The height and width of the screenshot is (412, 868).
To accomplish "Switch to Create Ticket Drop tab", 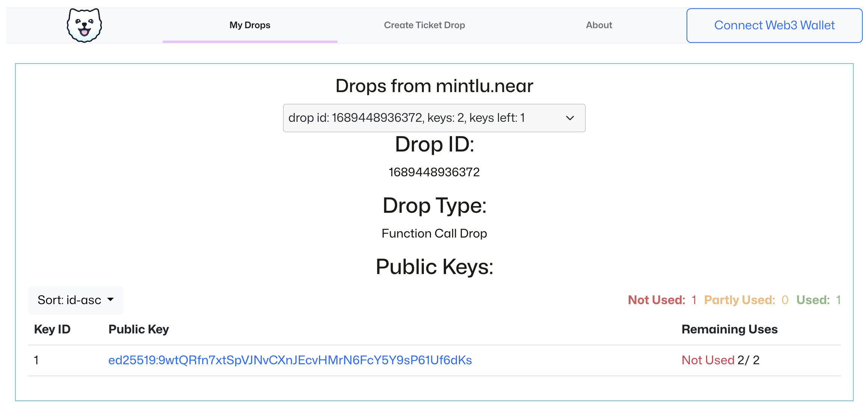I will [x=424, y=25].
